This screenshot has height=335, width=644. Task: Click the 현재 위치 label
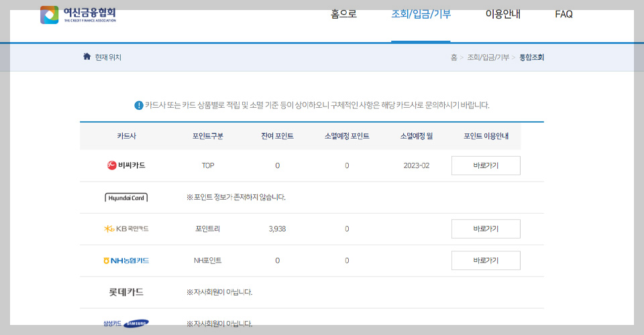(x=108, y=58)
